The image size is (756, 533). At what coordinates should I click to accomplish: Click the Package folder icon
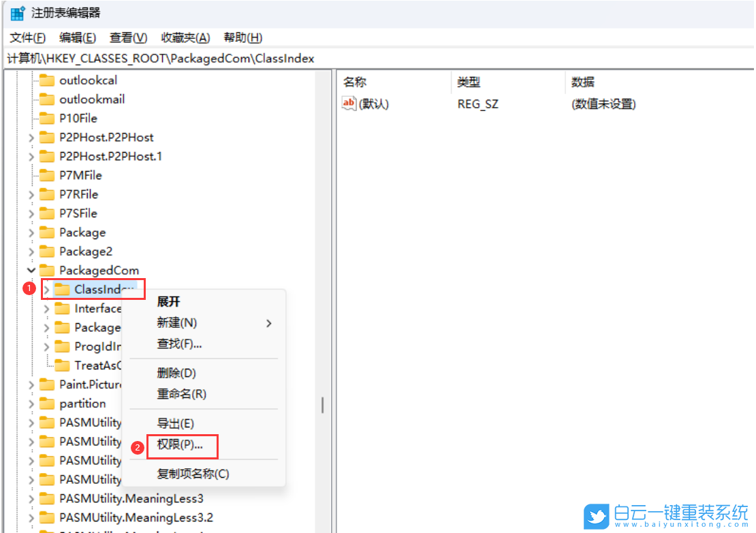46,232
